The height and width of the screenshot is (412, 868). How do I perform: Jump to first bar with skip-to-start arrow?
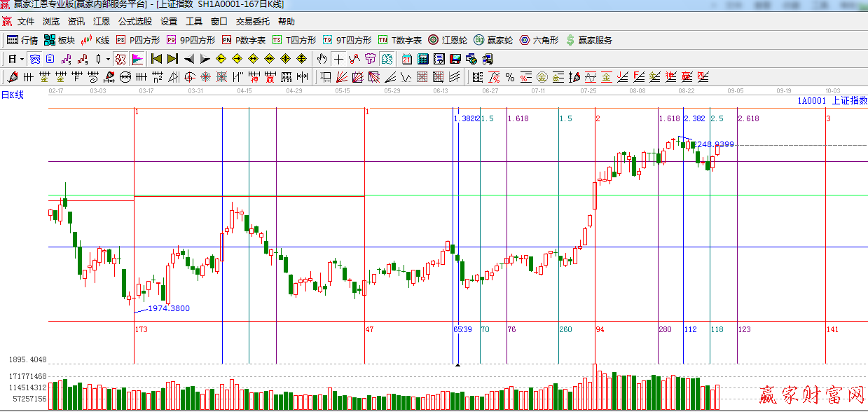[x=157, y=59]
